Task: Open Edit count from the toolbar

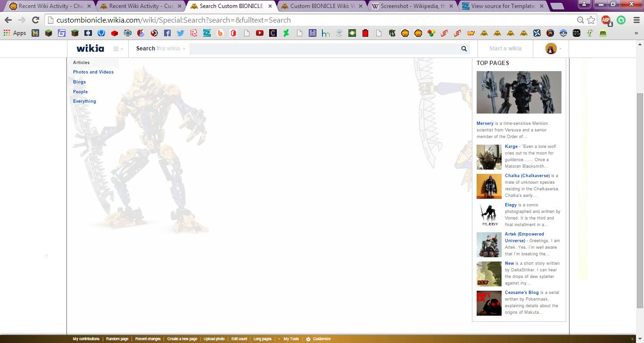Action: [x=239, y=339]
